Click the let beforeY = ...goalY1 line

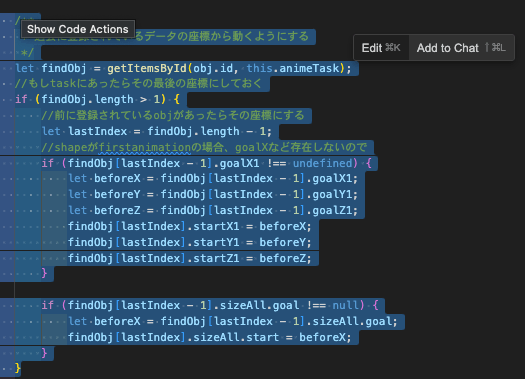coord(213,195)
